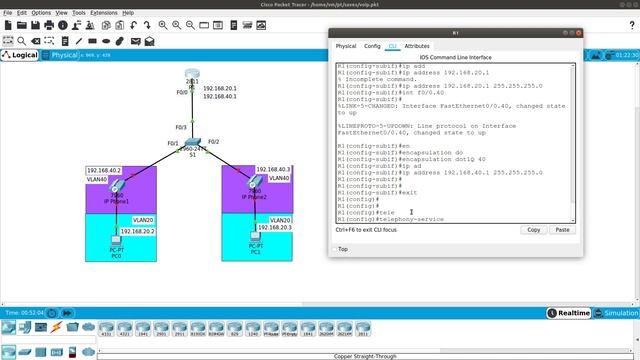Print using the printer toolbar icon
Image resolution: width=640 pixels, height=360 pixels.
[49, 25]
